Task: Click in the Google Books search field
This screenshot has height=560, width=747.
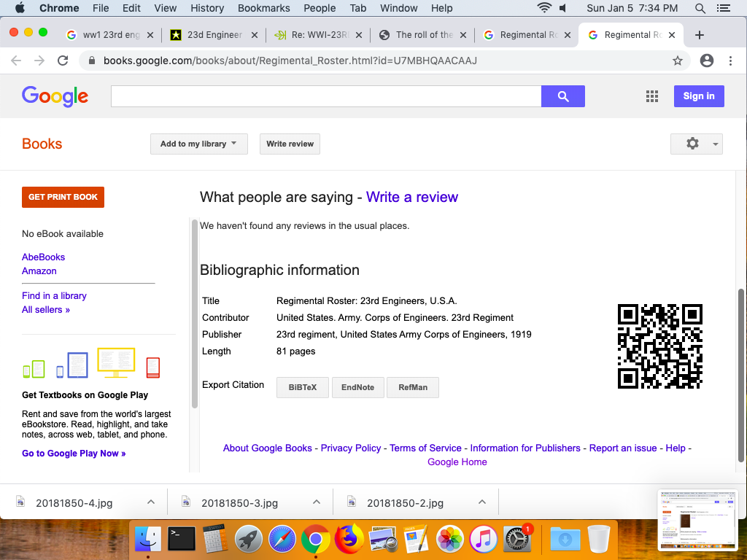Action: pyautogui.click(x=325, y=96)
